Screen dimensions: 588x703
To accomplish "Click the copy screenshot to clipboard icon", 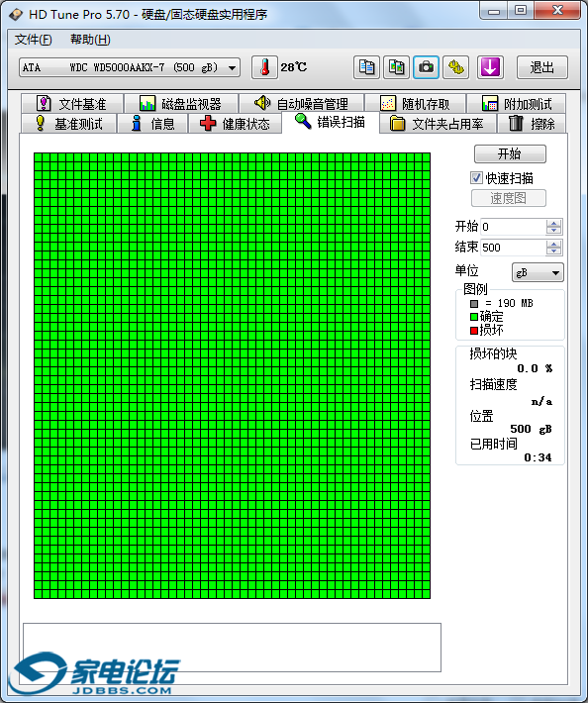I will (396, 67).
